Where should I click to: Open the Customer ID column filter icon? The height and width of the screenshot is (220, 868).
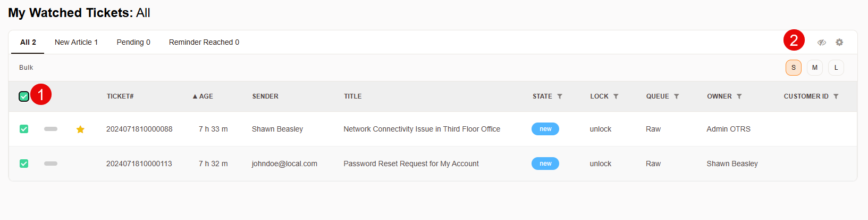pyautogui.click(x=836, y=96)
